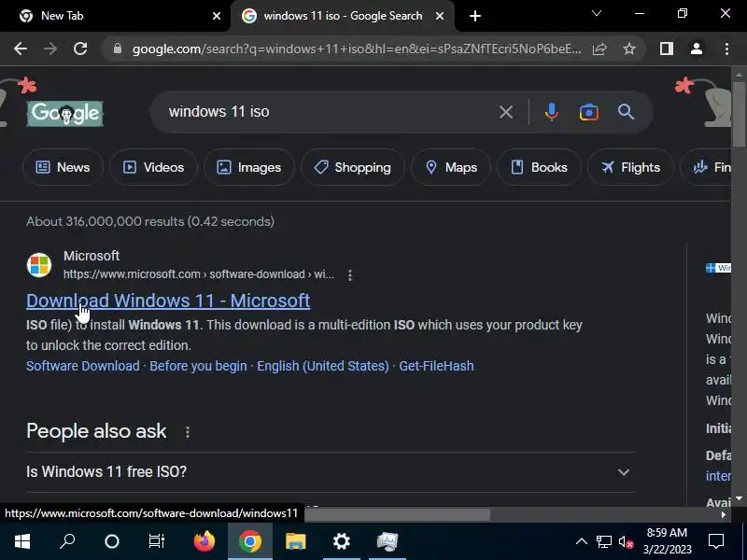Bookmark this tab with the star icon
Viewport: 747px width, 560px height.
pyautogui.click(x=629, y=49)
